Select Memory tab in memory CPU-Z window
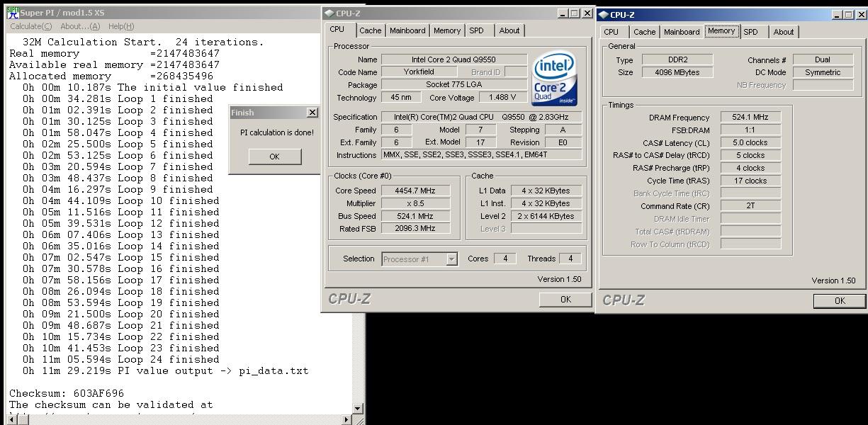 tap(721, 31)
